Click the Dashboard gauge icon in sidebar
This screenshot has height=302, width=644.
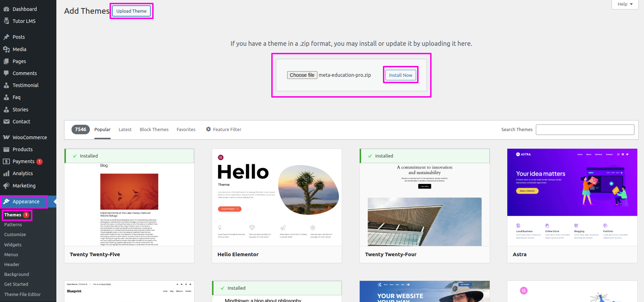pos(6,9)
